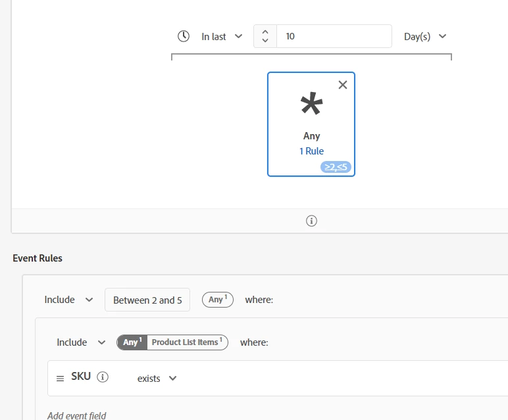Open the top Include dropdown in Event Rules
Viewport: 508px width, 420px height.
pyautogui.click(x=68, y=300)
